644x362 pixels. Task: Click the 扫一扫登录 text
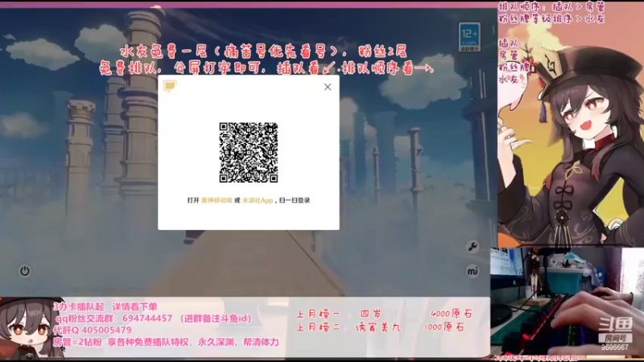[295, 200]
